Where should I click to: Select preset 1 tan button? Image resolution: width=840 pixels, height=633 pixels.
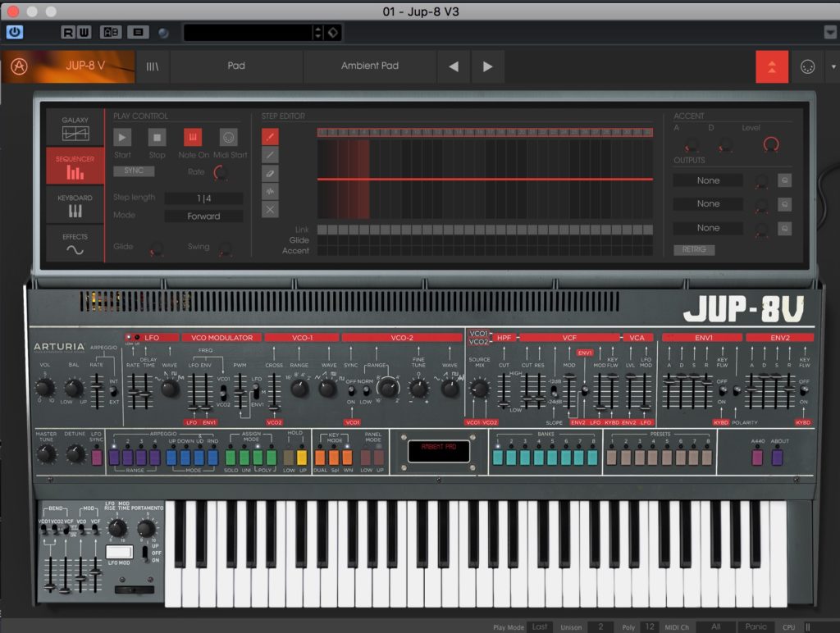[612, 458]
